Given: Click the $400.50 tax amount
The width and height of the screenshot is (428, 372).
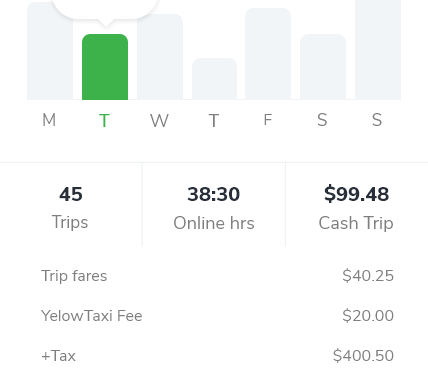Looking at the screenshot, I should [x=363, y=356].
